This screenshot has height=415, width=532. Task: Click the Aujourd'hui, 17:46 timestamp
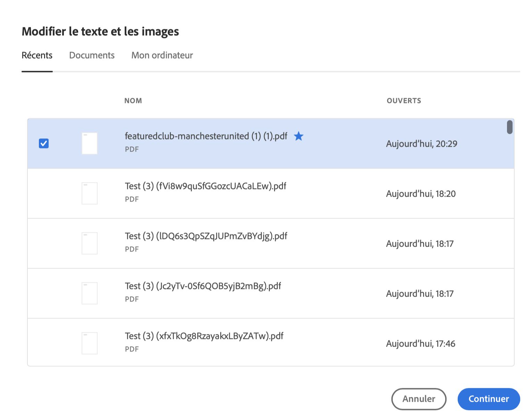[421, 344]
